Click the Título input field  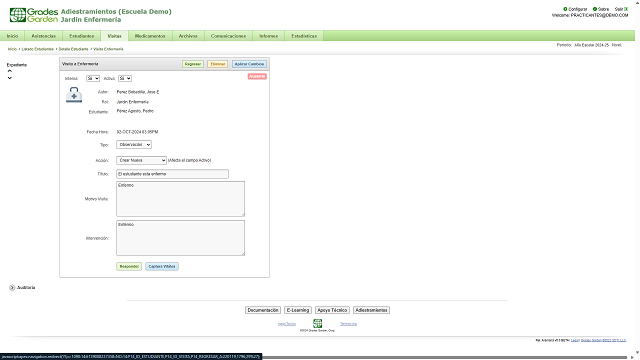pos(172,174)
